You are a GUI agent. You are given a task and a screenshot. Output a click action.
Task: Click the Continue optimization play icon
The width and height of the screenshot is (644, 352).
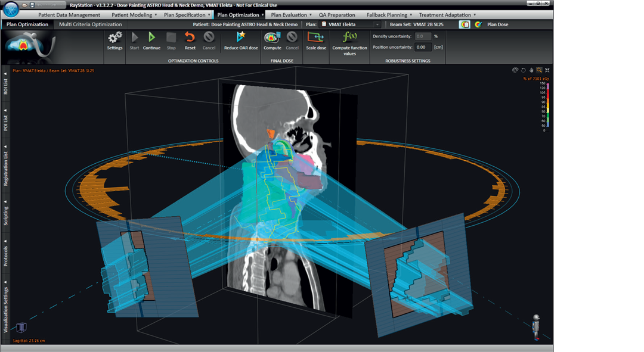(151, 38)
